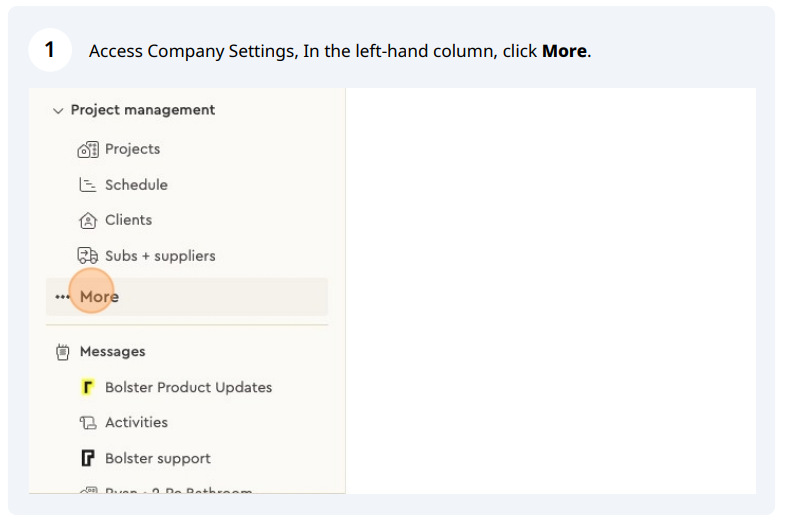The image size is (786, 525).
Task: Expand the More menu item
Action: pyautogui.click(x=99, y=297)
